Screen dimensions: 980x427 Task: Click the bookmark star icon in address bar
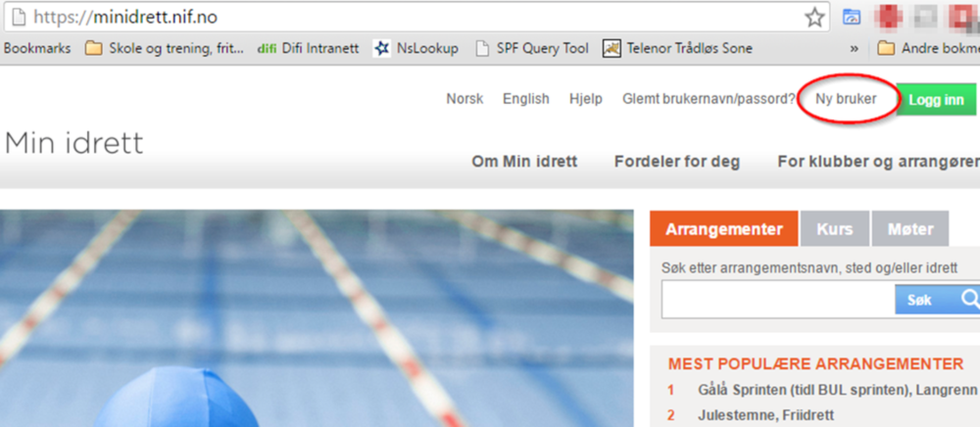(814, 18)
